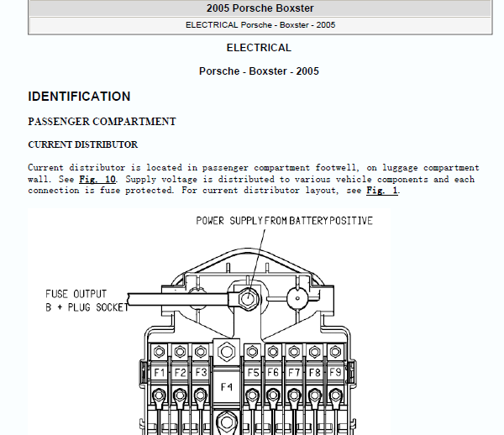Click fuse label F9 in diagram
This screenshot has height=435, width=504.
pyautogui.click(x=335, y=372)
